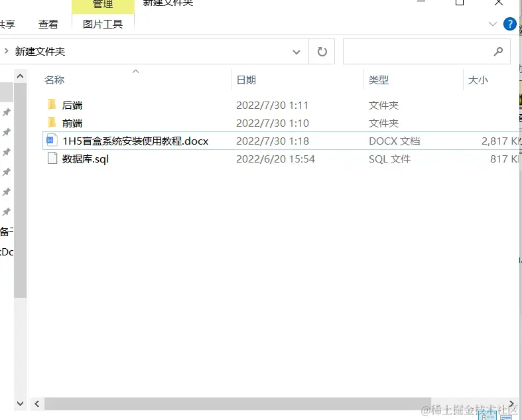Open the address bar history dropdown
The width and height of the screenshot is (522, 420).
(296, 52)
